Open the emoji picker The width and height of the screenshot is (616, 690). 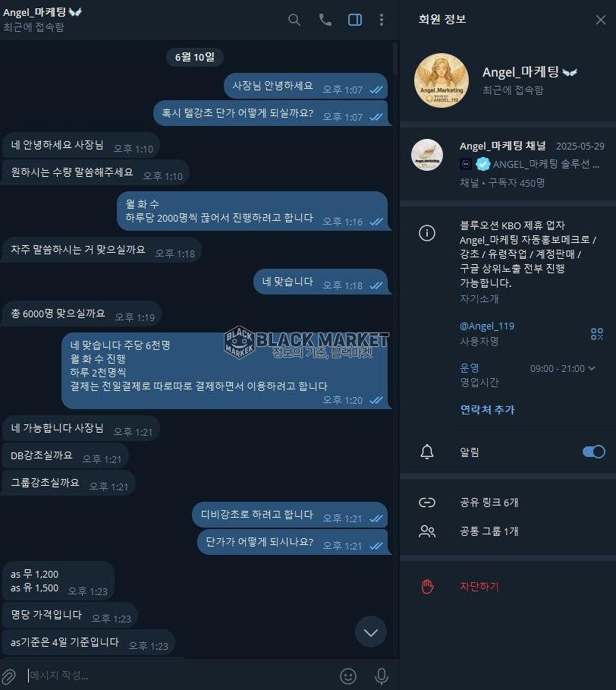coord(347,676)
